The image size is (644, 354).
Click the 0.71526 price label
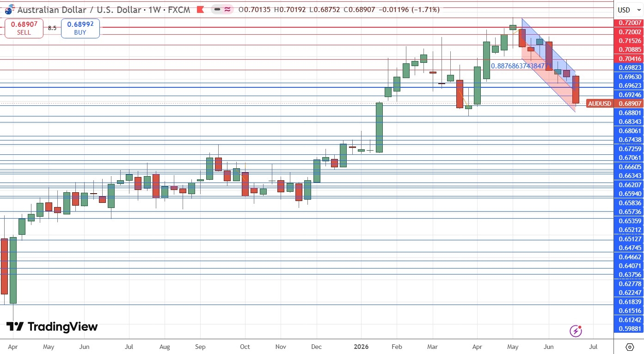[629, 41]
